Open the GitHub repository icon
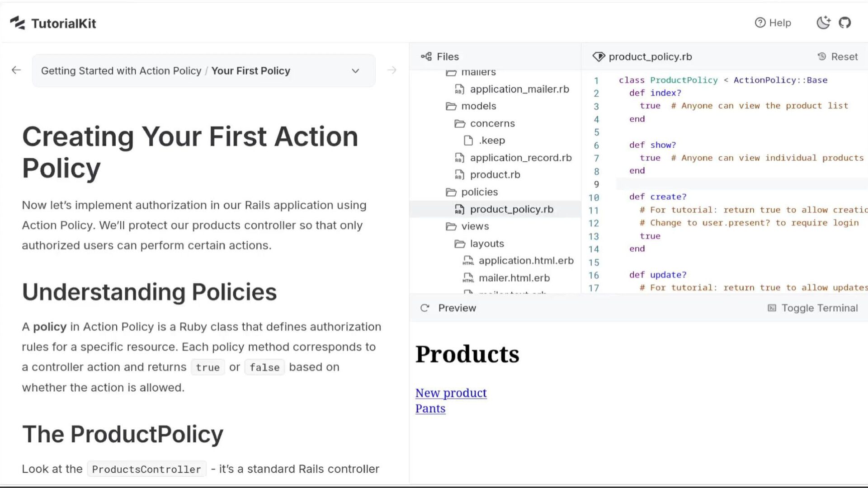This screenshot has width=868, height=488. point(844,23)
